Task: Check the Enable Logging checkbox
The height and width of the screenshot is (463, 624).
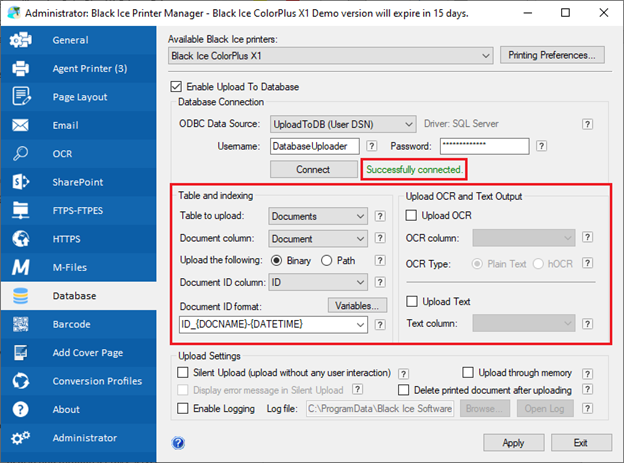Action: click(x=183, y=408)
